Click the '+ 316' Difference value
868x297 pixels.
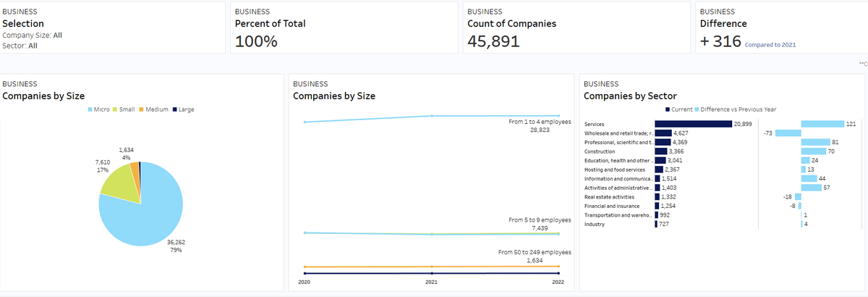pos(720,41)
